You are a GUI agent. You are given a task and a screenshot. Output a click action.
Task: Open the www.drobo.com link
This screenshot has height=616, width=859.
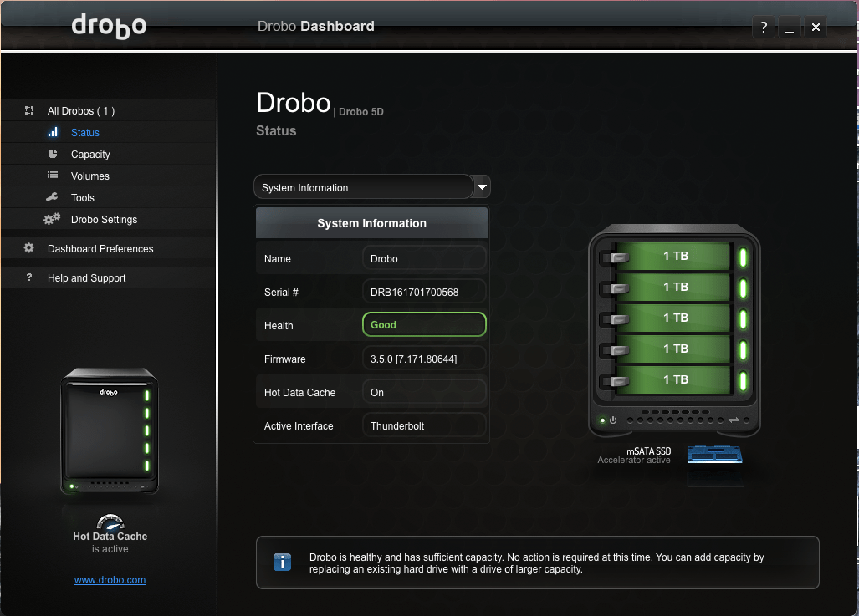pos(110,579)
